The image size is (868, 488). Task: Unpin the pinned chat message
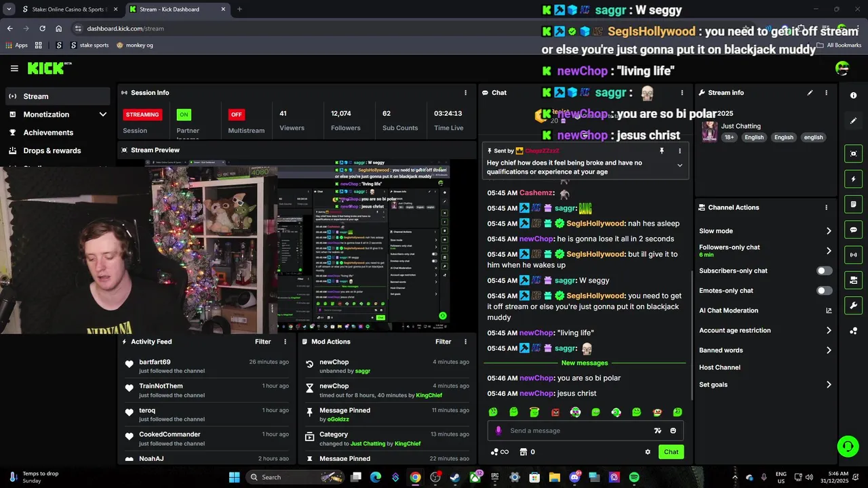[x=662, y=151]
